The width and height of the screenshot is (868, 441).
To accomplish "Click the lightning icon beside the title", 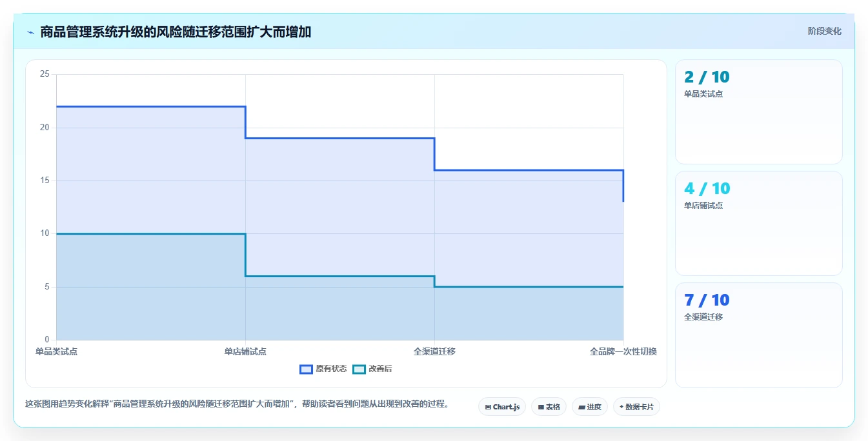I will click(x=30, y=32).
